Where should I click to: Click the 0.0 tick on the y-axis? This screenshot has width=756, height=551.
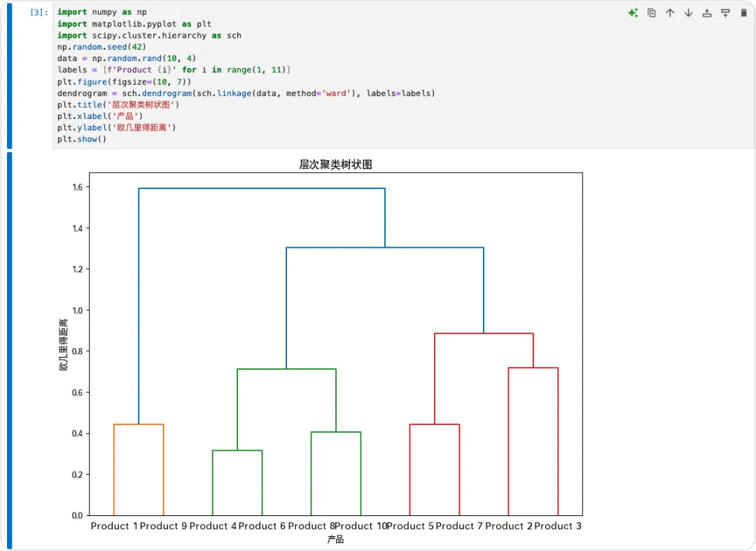tap(78, 516)
